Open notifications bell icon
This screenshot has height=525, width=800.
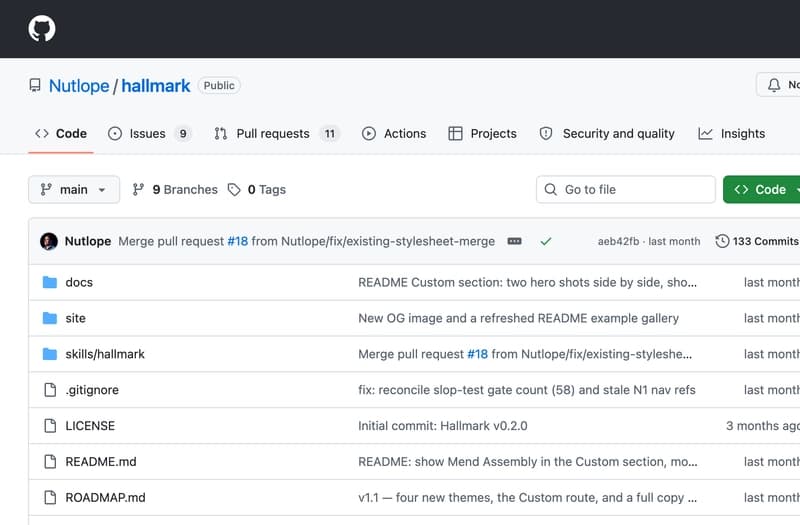(x=774, y=85)
